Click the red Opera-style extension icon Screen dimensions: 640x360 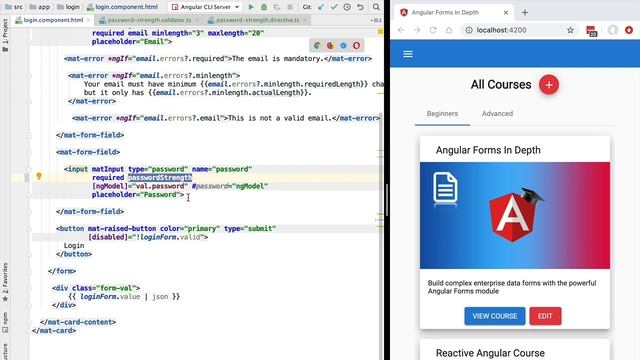pos(629,30)
